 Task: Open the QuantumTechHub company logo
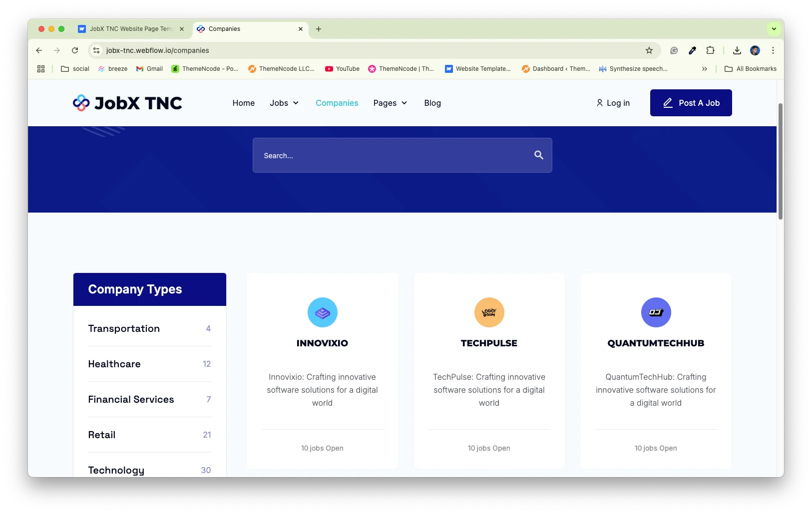[656, 312]
